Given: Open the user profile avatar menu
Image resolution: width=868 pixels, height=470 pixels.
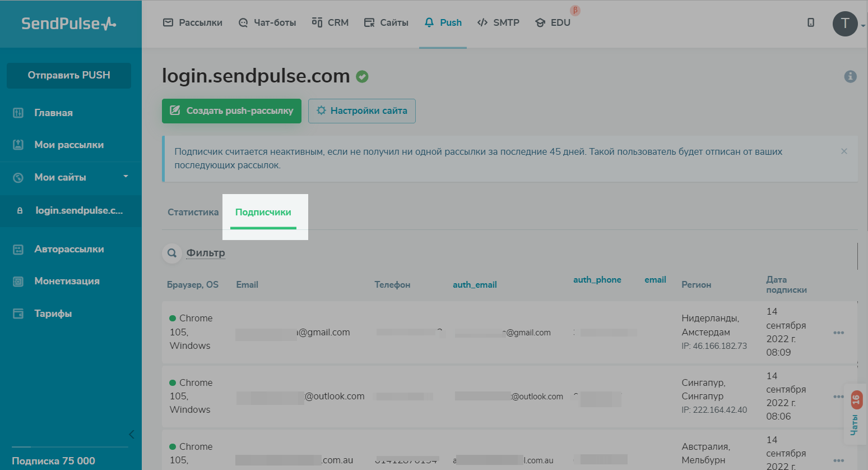Looking at the screenshot, I should 845,24.
